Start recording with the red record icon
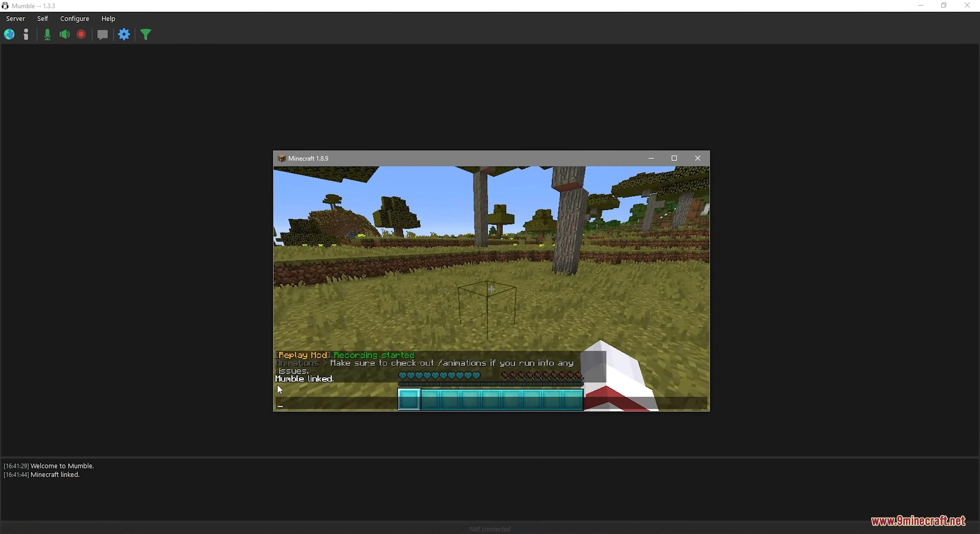980x534 pixels. (x=81, y=34)
